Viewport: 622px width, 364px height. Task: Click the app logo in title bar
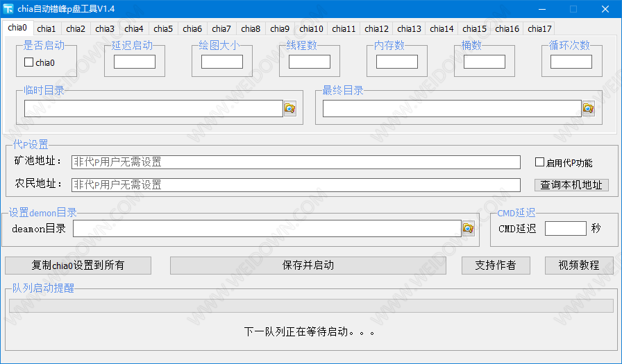click(8, 9)
